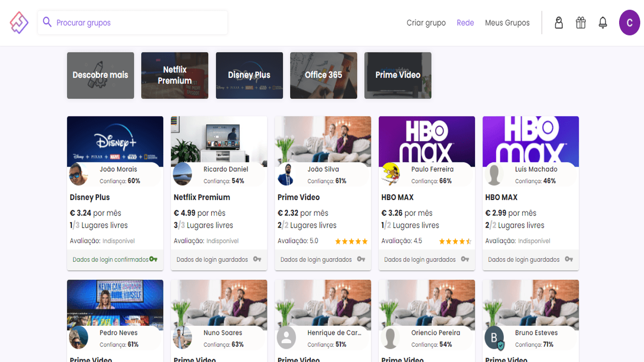Click Confiança: 71% on Bruno Esteves card
Screen dimensions: 644x362
(x=534, y=345)
